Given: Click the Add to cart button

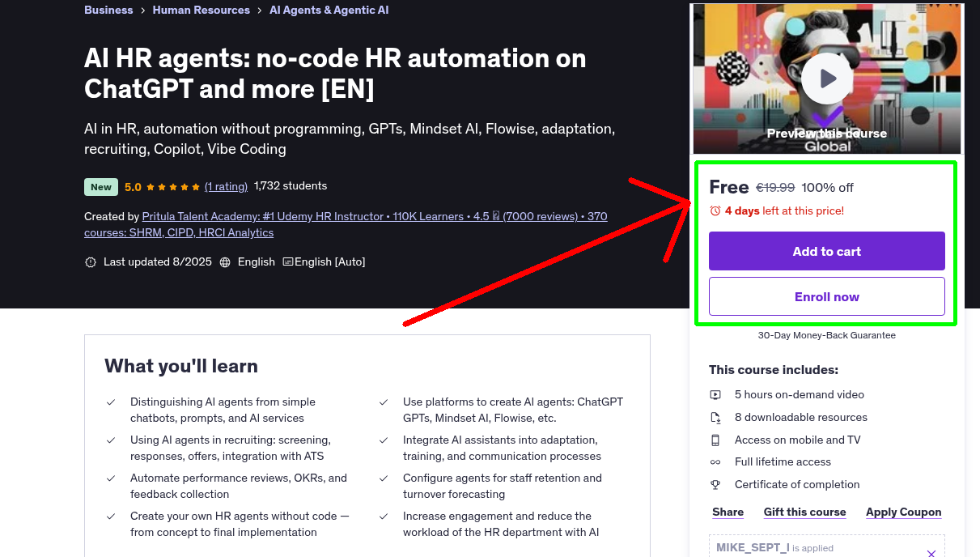Looking at the screenshot, I should point(827,251).
